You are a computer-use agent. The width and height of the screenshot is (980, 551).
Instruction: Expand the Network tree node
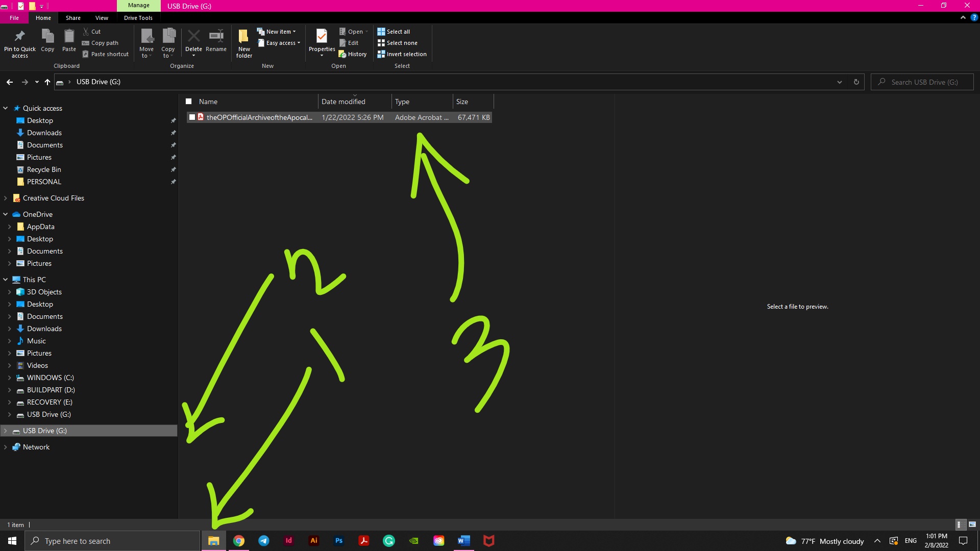click(6, 447)
